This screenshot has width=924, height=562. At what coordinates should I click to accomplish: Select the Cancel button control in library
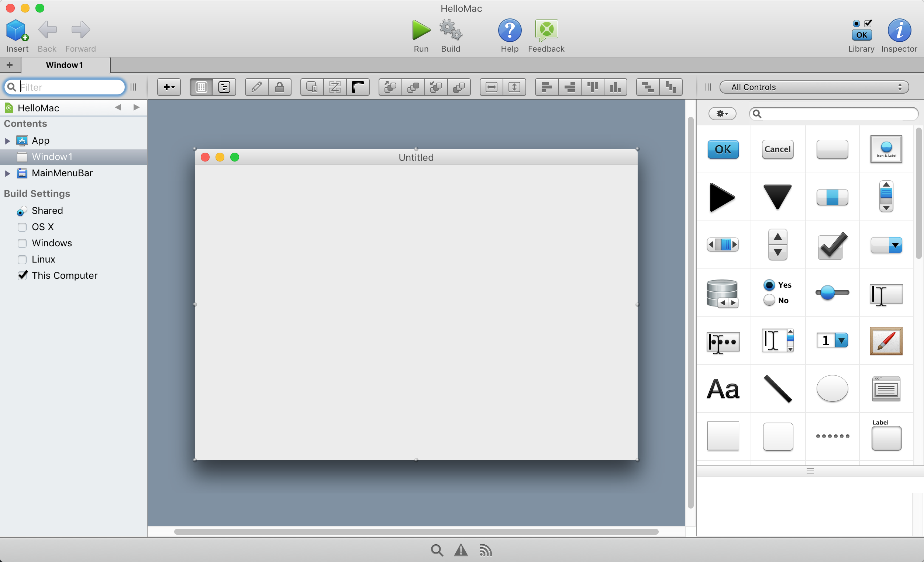(776, 148)
